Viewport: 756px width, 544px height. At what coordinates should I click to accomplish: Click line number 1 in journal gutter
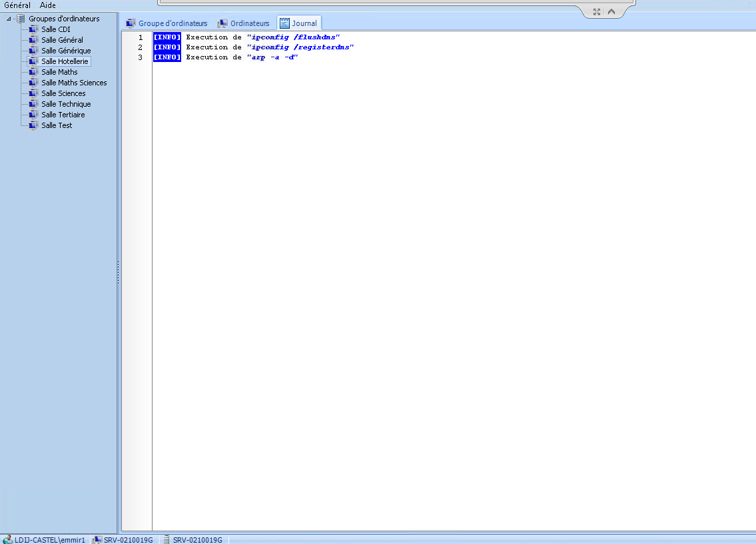coord(141,37)
